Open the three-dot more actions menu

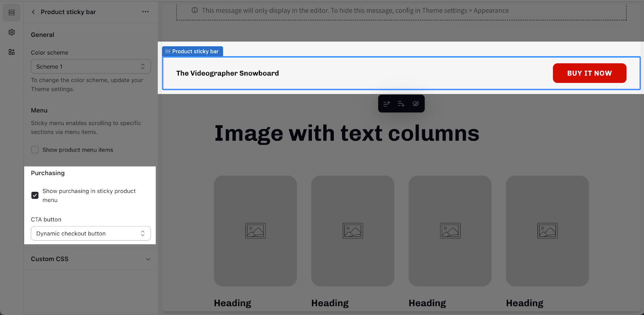(x=145, y=12)
